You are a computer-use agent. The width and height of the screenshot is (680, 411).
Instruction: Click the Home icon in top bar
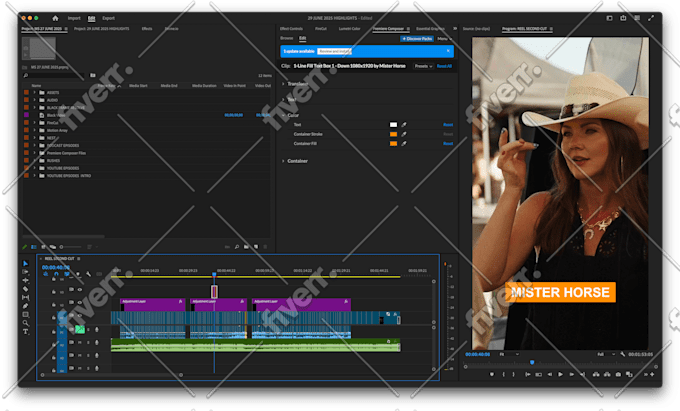click(x=55, y=18)
